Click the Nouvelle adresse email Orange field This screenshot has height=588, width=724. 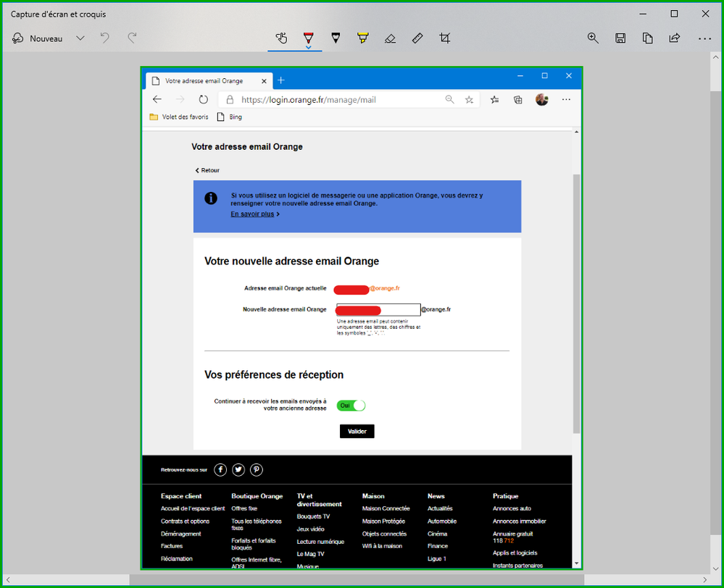pos(378,310)
